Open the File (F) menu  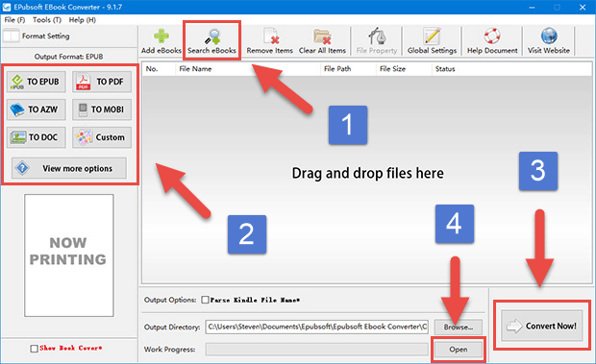coord(14,20)
